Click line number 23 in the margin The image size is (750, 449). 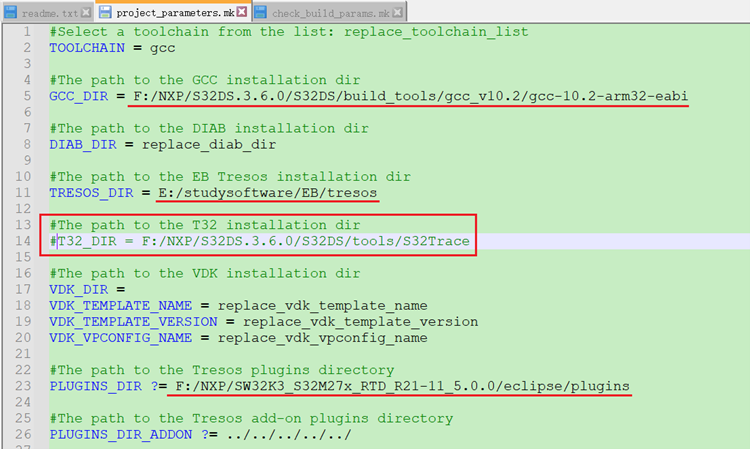pos(23,386)
